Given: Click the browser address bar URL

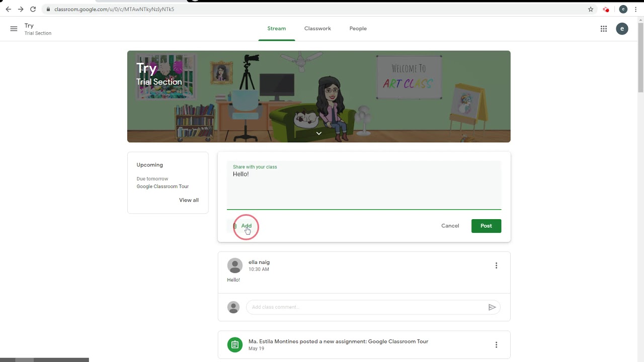Looking at the screenshot, I should 114,9.
